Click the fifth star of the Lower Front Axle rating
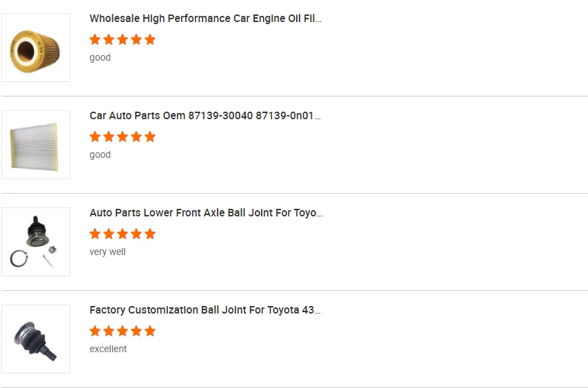This screenshot has width=588, height=388. click(x=150, y=234)
